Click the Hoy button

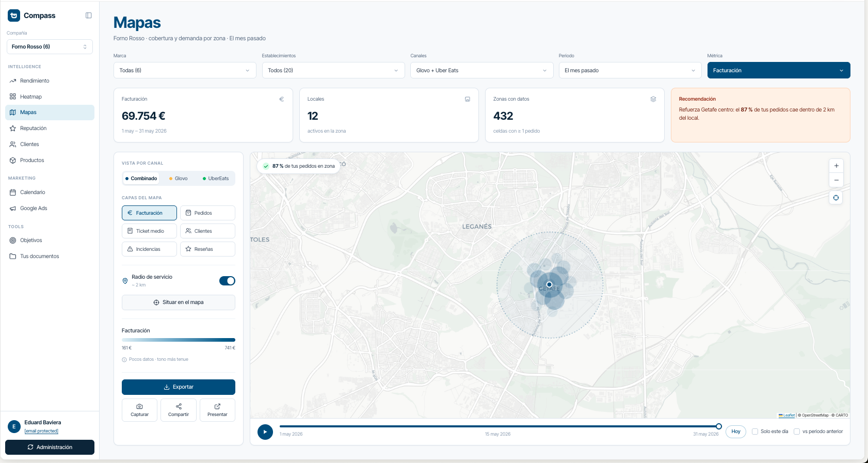pyautogui.click(x=736, y=432)
